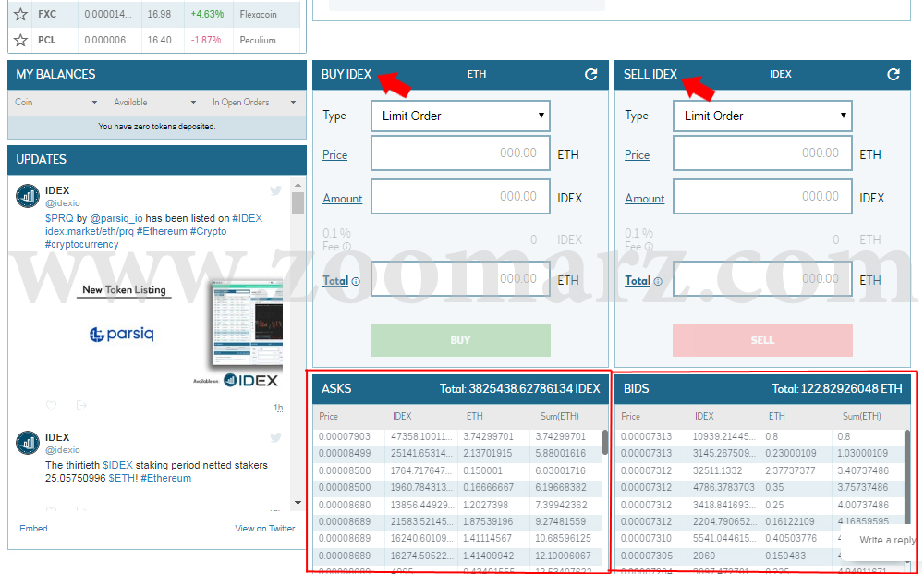Click sell panel Price link
This screenshot has height=574, width=924.
[x=637, y=155]
